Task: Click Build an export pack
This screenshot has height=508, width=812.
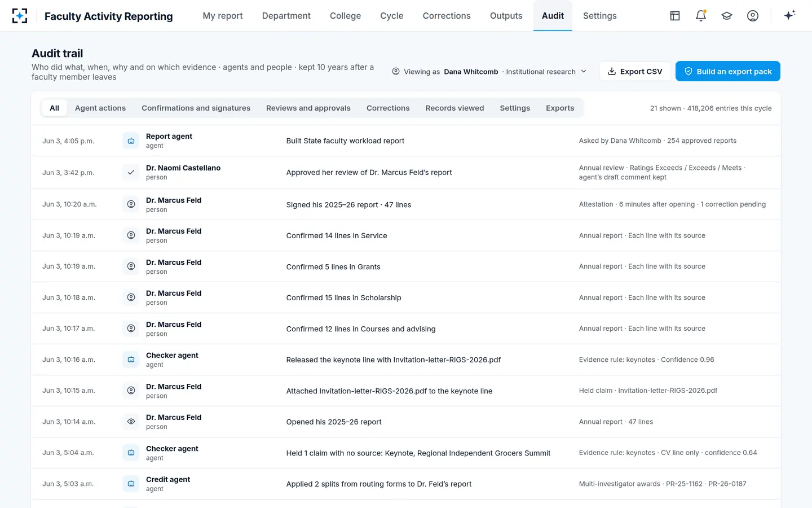Action: (x=728, y=72)
